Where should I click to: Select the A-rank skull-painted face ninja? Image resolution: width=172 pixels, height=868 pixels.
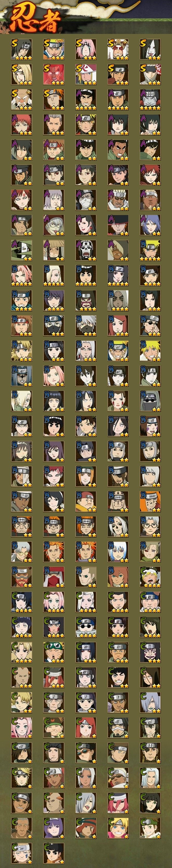tap(86, 250)
